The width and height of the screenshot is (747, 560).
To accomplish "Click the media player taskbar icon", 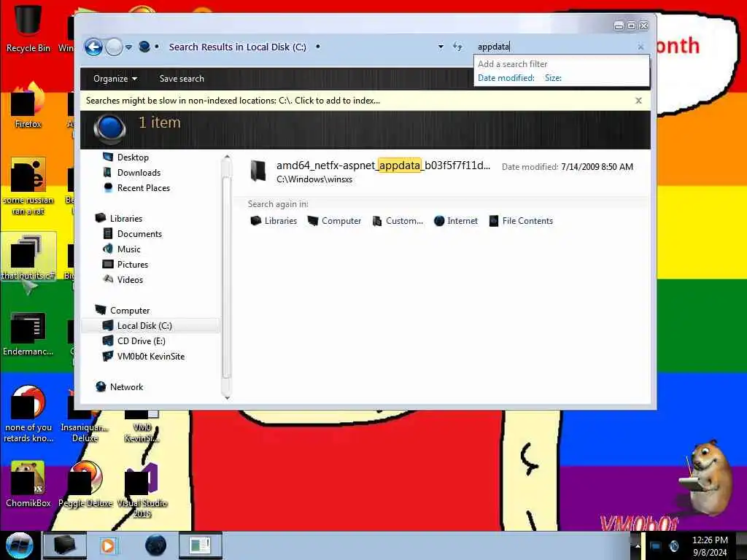I will click(108, 545).
